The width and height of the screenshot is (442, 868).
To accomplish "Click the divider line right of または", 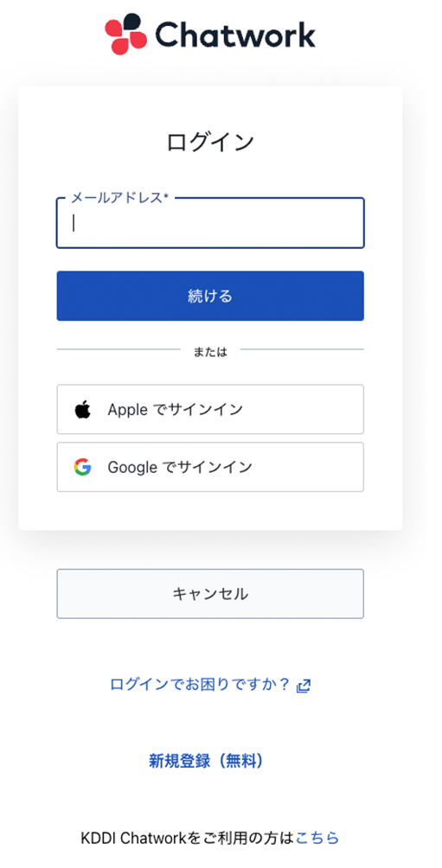I will click(303, 349).
